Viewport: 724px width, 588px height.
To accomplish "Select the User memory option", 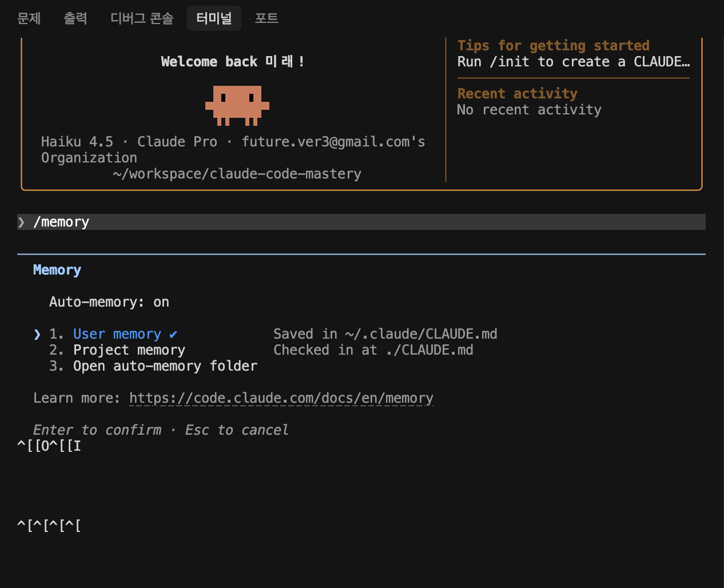I will pyautogui.click(x=117, y=334).
